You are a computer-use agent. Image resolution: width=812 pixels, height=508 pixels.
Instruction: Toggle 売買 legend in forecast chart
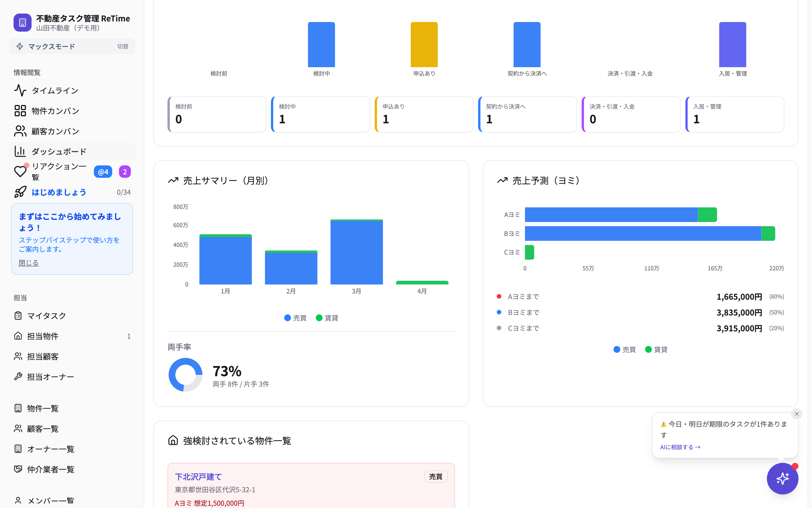coord(625,349)
